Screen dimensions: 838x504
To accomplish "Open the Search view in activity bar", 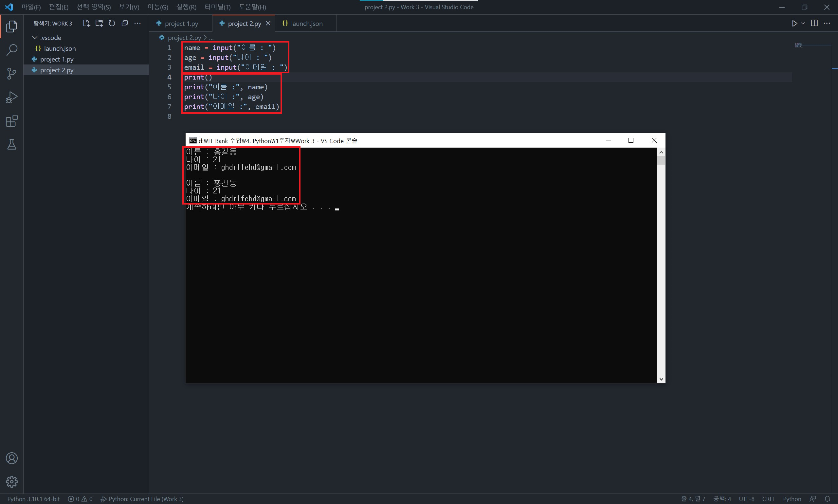I will 11,50.
